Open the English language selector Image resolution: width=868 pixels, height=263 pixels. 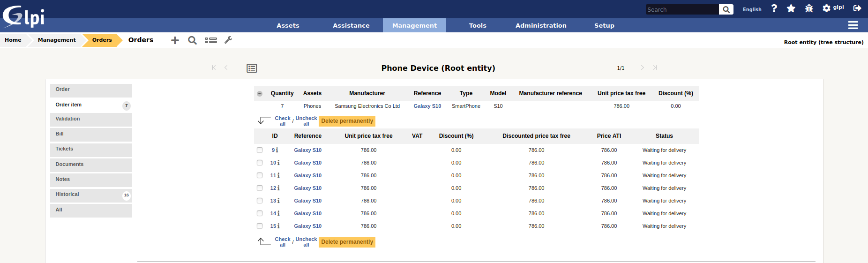752,9
